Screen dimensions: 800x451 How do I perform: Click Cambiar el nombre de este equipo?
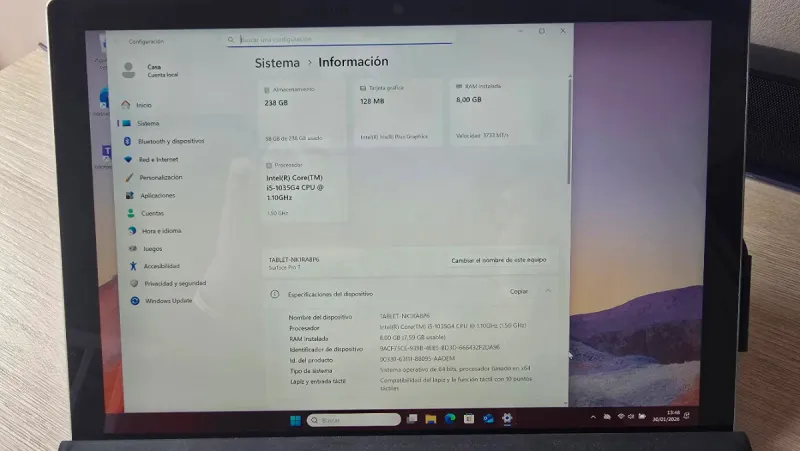click(x=498, y=260)
